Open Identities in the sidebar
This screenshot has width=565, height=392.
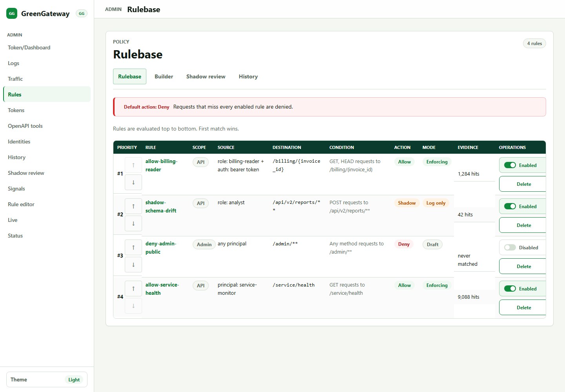47,142
